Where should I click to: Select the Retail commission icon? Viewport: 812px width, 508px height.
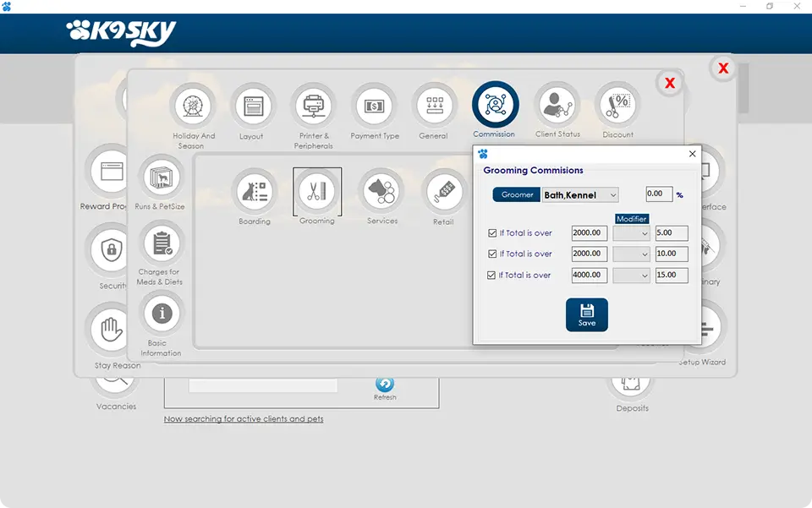pos(443,193)
